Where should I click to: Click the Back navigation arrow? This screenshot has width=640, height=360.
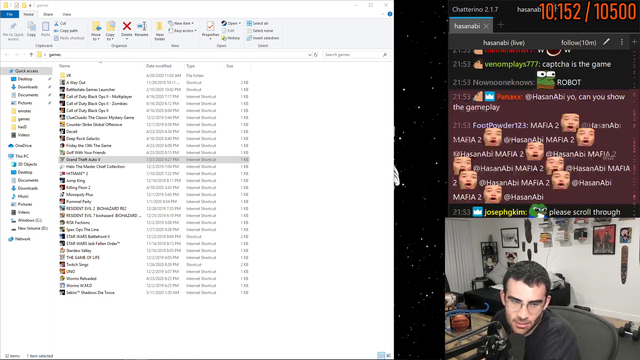pos(7,55)
